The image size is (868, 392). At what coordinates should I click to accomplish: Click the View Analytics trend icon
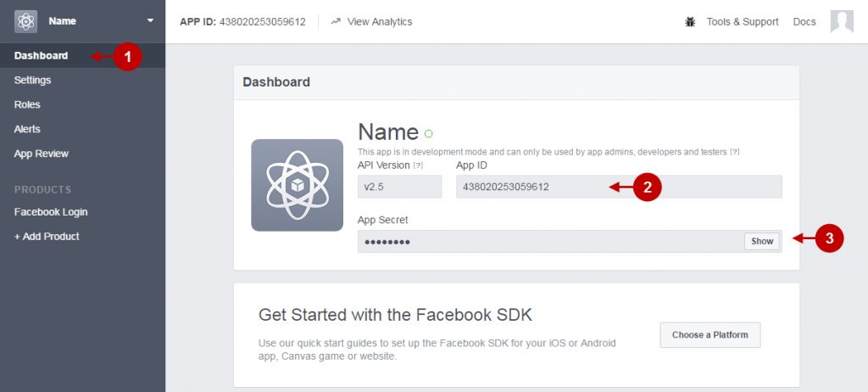[x=336, y=21]
